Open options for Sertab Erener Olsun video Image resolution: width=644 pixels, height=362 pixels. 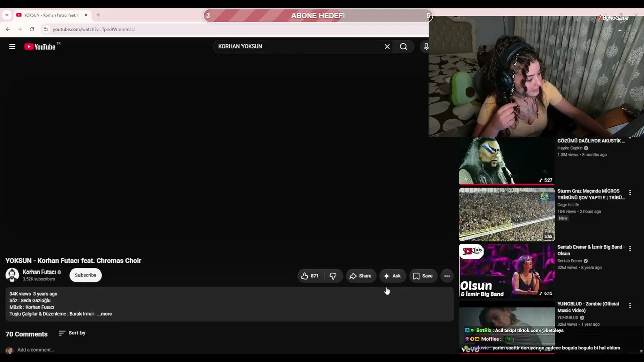[x=630, y=249]
